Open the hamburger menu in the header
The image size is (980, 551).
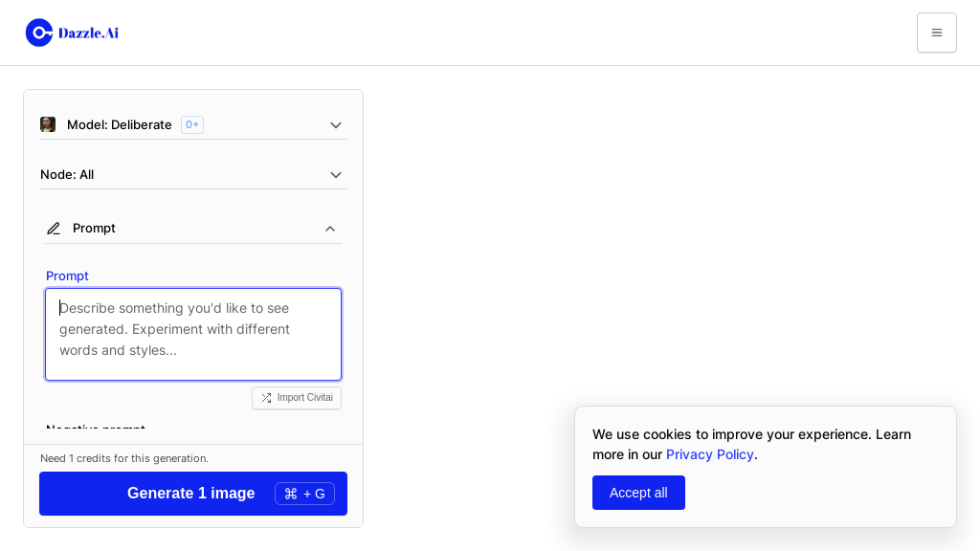[x=936, y=33]
